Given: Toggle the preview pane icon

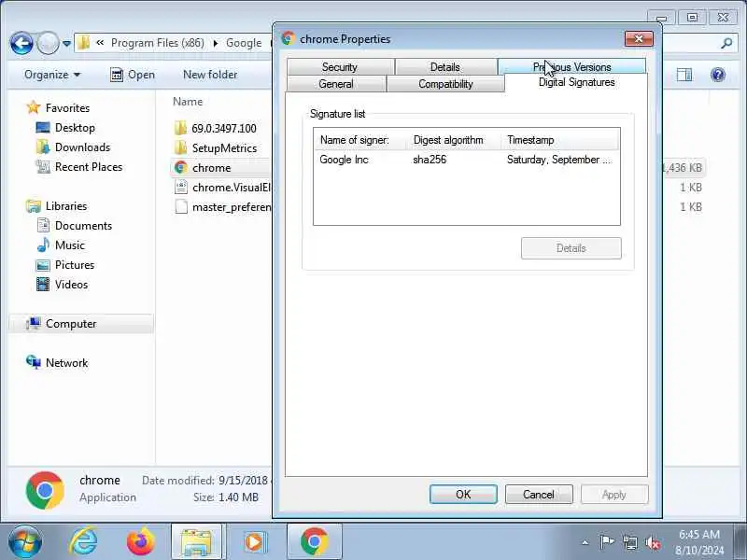Looking at the screenshot, I should click(684, 75).
